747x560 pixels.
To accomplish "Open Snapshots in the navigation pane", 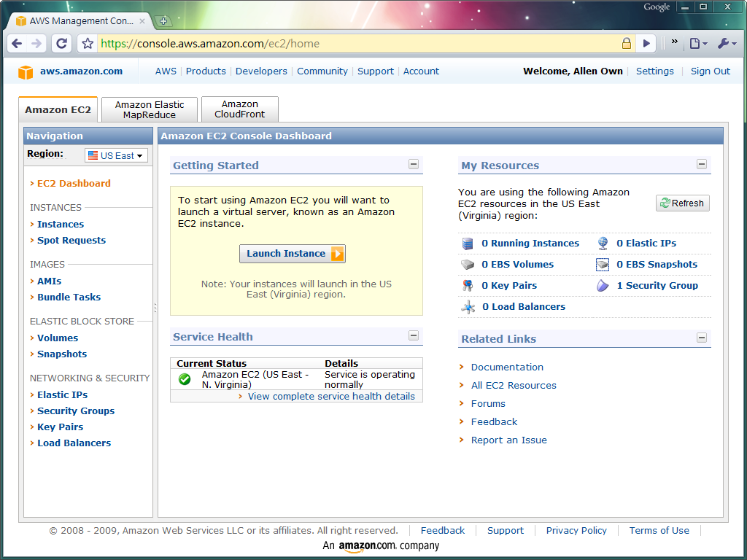I will 62,354.
